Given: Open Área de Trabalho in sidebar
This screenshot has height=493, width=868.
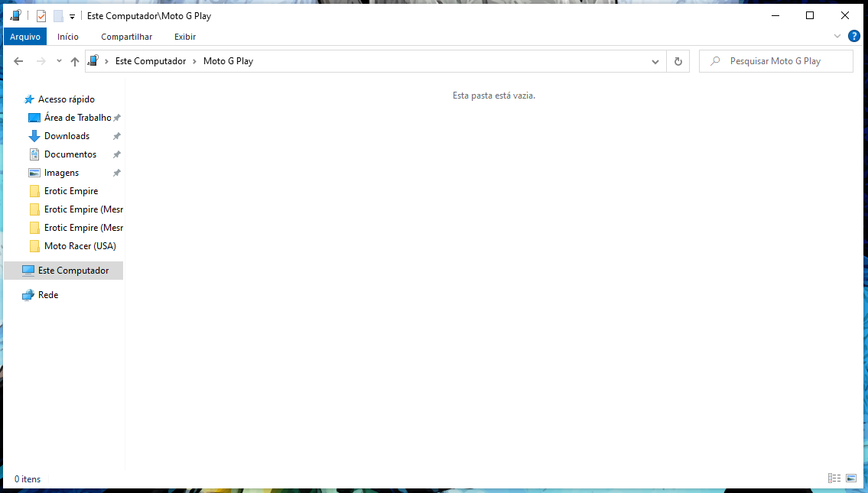Looking at the screenshot, I should coord(77,117).
